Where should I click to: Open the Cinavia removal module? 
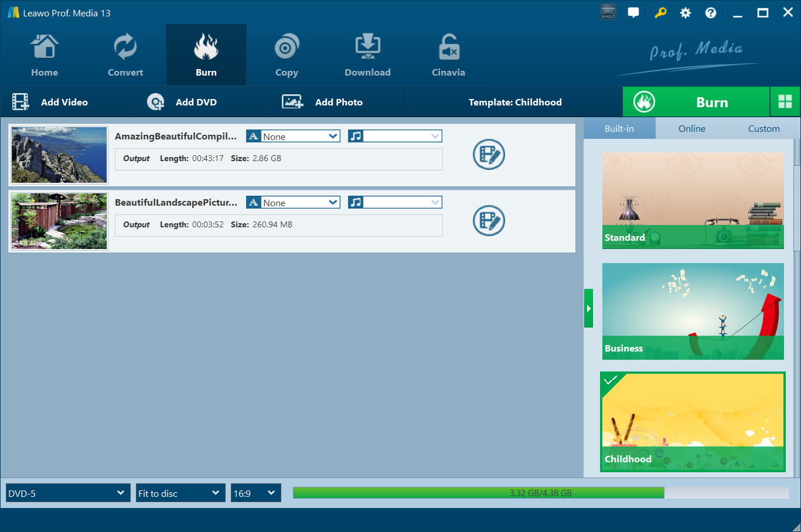[448, 56]
